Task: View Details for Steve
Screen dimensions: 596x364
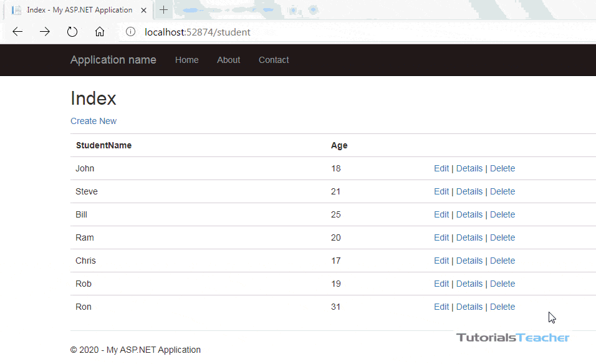Action: pyautogui.click(x=469, y=191)
